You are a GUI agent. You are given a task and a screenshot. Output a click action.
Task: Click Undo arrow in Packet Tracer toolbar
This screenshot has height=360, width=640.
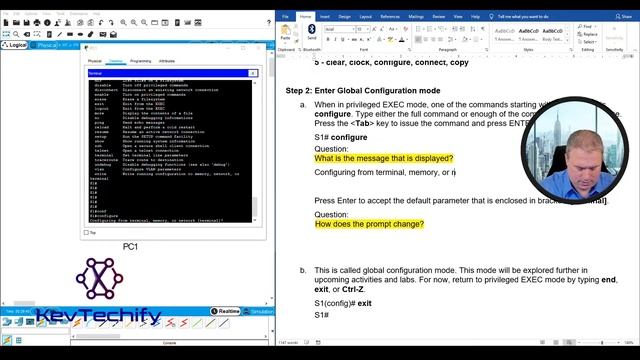tap(101, 22)
